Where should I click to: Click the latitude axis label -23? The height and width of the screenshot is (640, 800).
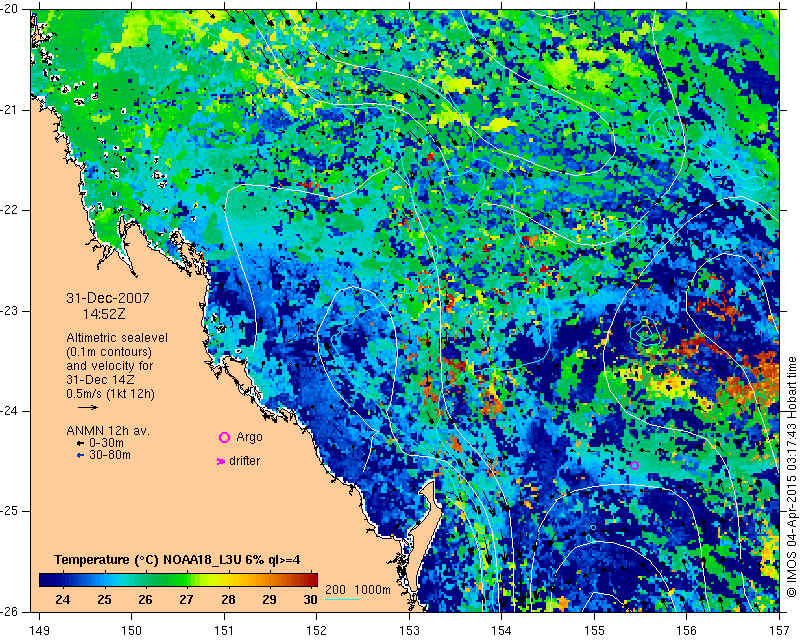click(9, 311)
